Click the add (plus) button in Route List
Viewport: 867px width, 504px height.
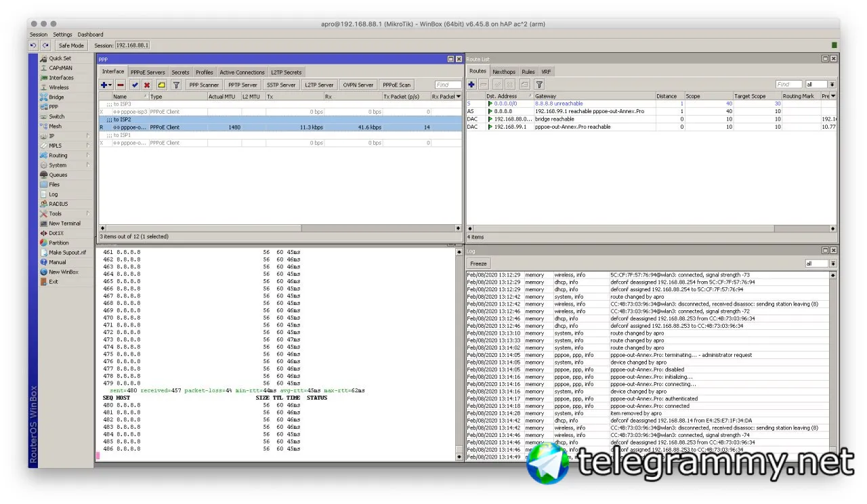(x=472, y=85)
